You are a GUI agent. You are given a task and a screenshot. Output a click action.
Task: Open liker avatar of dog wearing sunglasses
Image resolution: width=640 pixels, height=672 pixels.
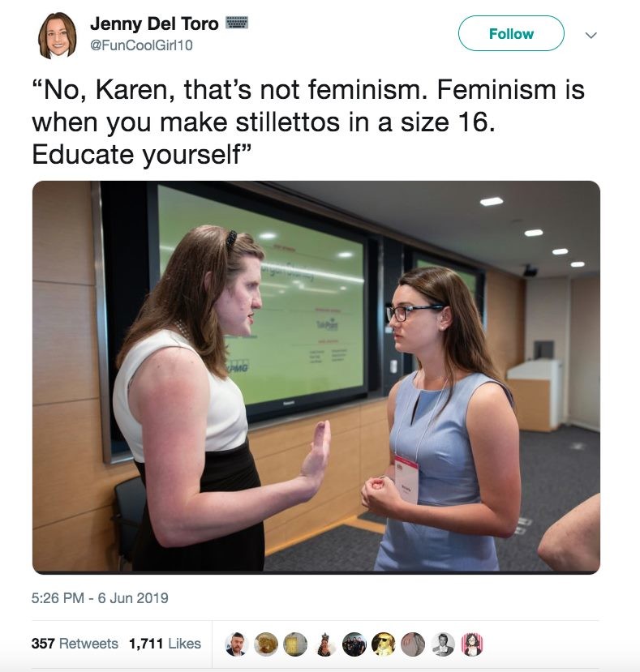(384, 644)
